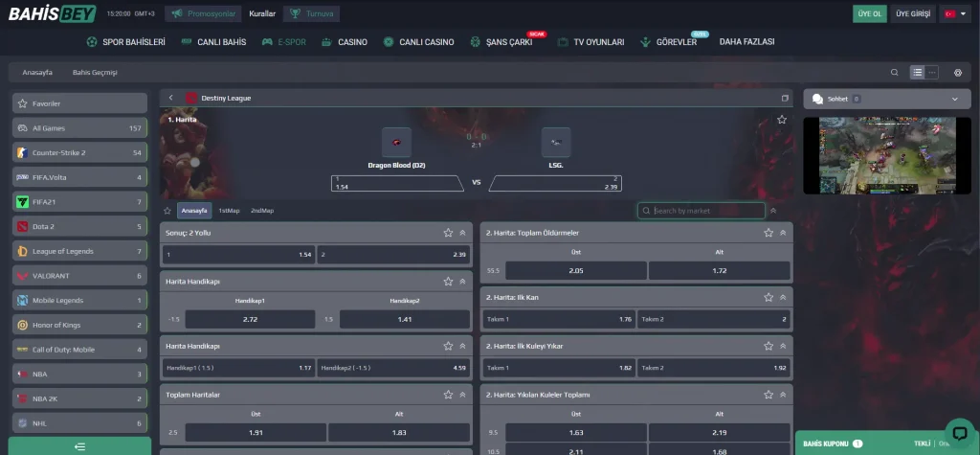
Task: Open SPOR BAHİSLERİ menu
Action: point(125,42)
